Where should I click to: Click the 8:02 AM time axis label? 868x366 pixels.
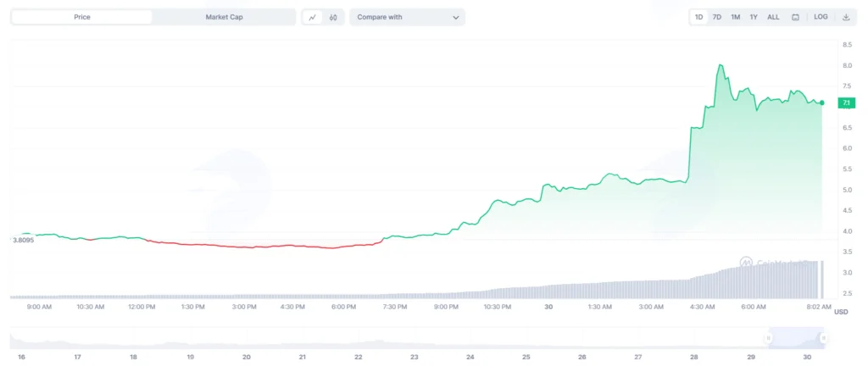click(x=820, y=307)
